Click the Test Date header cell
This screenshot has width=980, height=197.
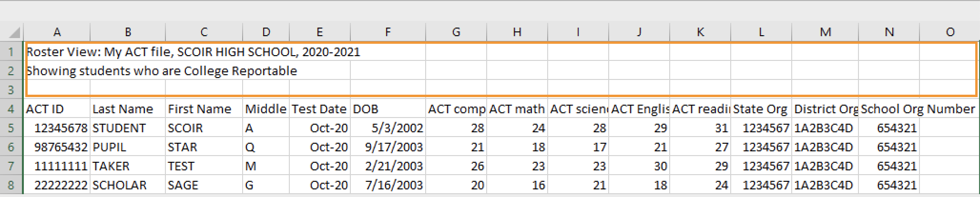point(319,109)
